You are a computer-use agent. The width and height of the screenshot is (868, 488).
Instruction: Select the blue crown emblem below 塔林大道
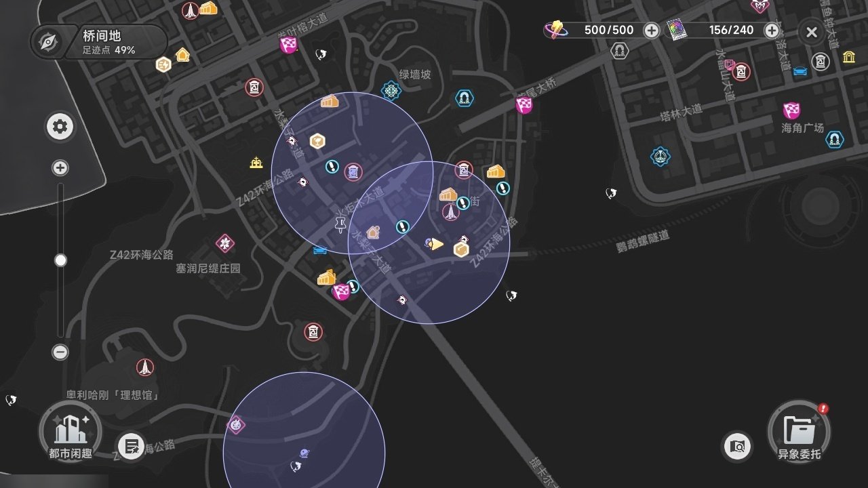660,157
